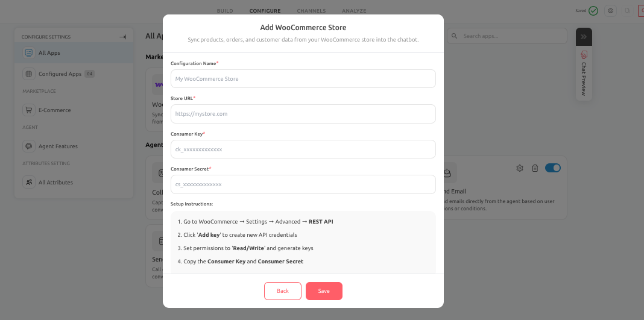The image size is (644, 320).
Task: Click the All Apps list icon
Action: point(29,53)
